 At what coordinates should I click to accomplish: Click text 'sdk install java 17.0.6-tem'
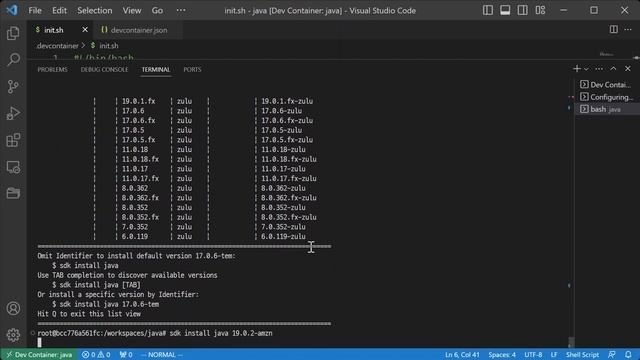pyautogui.click(x=106, y=304)
